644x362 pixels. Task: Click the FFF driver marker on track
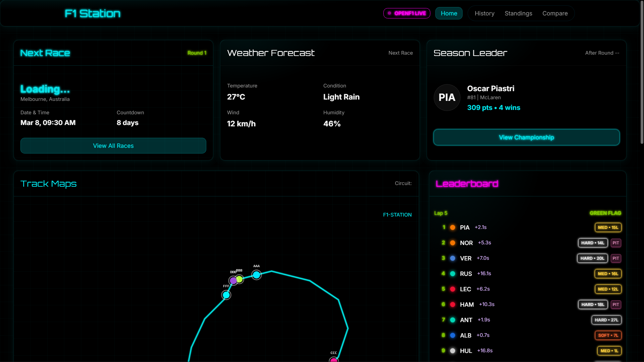pyautogui.click(x=226, y=295)
